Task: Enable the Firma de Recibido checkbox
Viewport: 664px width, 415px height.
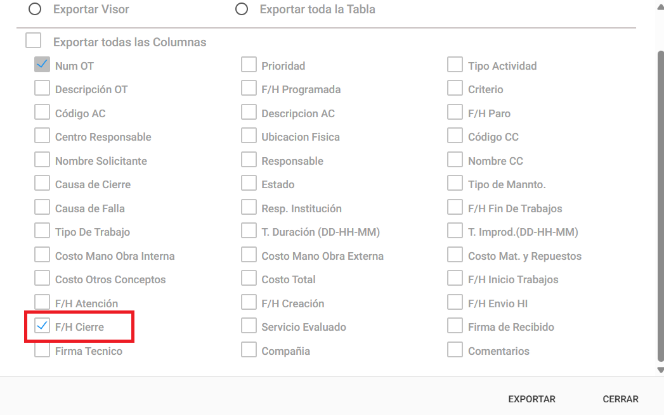Action: (455, 326)
